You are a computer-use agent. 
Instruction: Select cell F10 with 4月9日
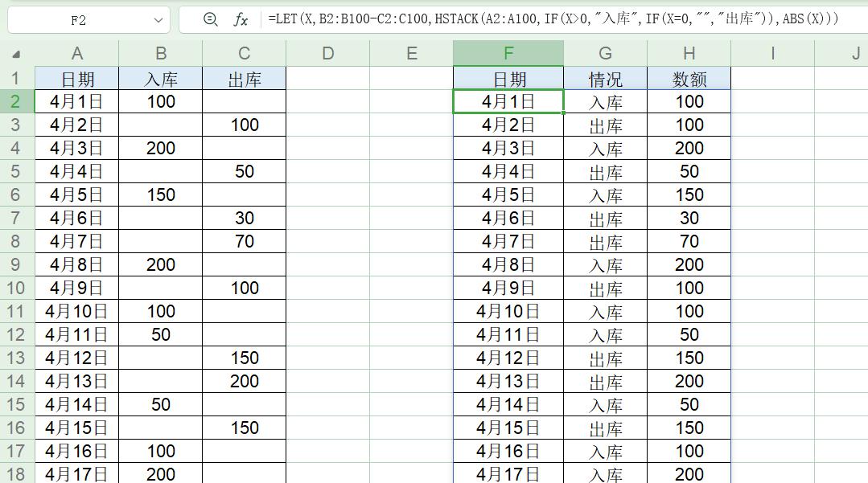(508, 288)
